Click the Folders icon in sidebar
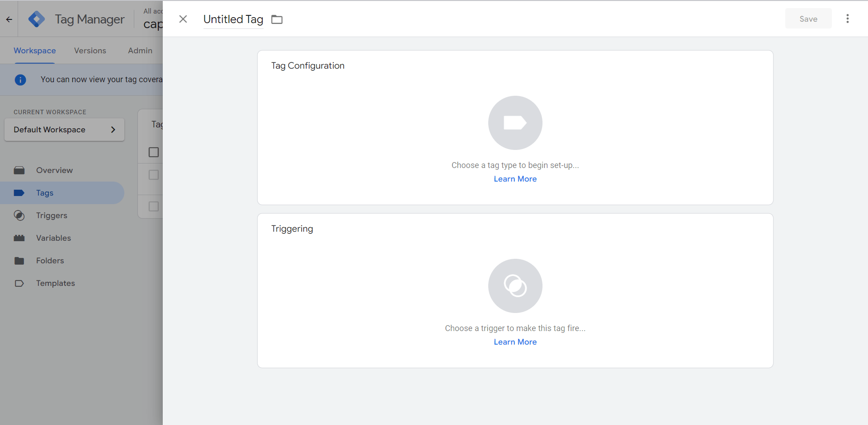 coord(19,261)
